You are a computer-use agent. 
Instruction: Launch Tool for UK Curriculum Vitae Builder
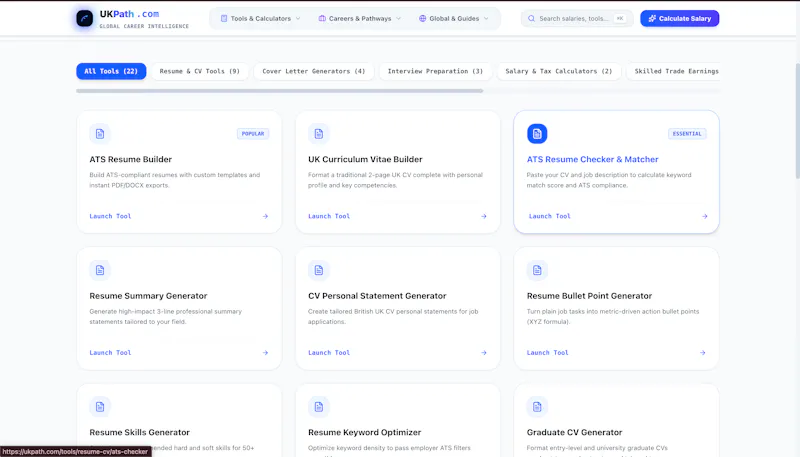click(x=329, y=216)
